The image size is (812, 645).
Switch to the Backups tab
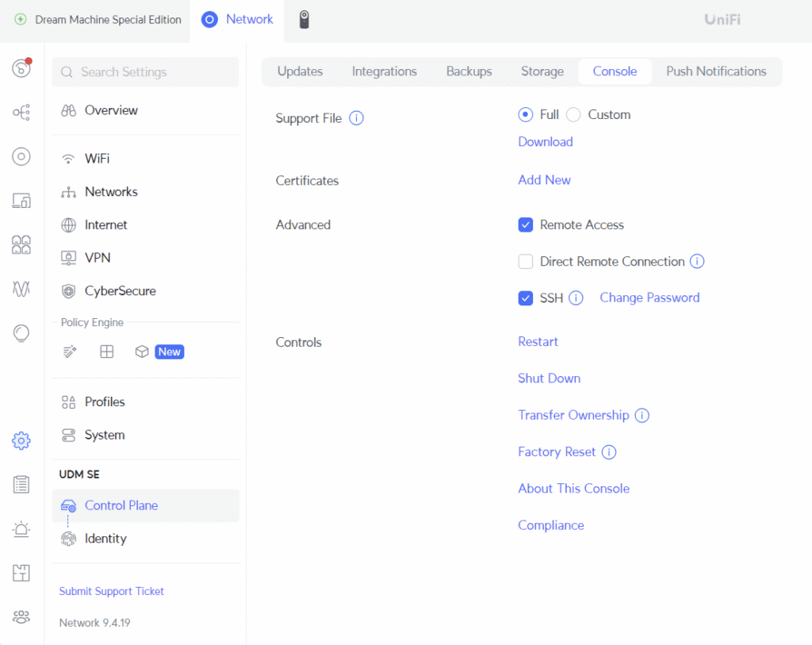tap(469, 71)
